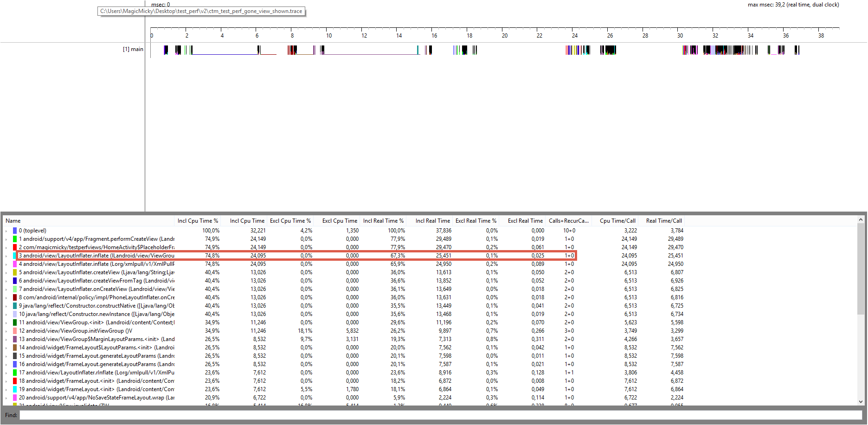Click yellow swatch of row 5
868x425 pixels.
pyautogui.click(x=15, y=272)
